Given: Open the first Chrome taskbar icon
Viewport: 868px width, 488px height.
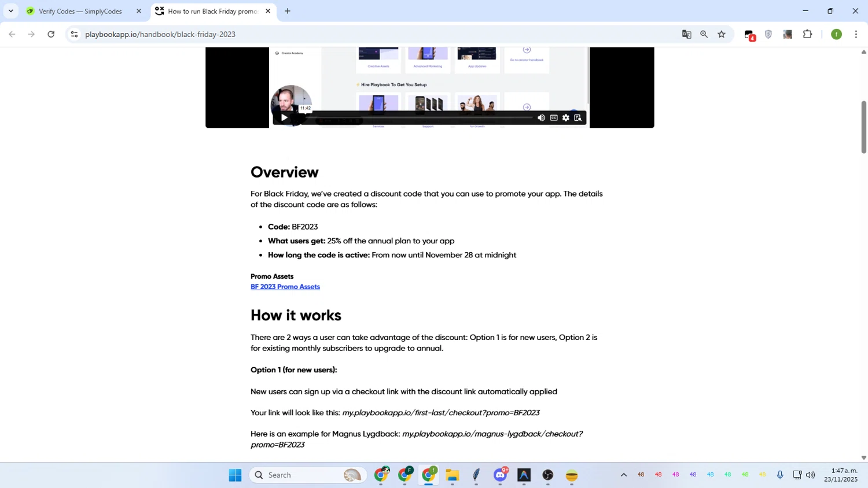Looking at the screenshot, I should coord(381,475).
